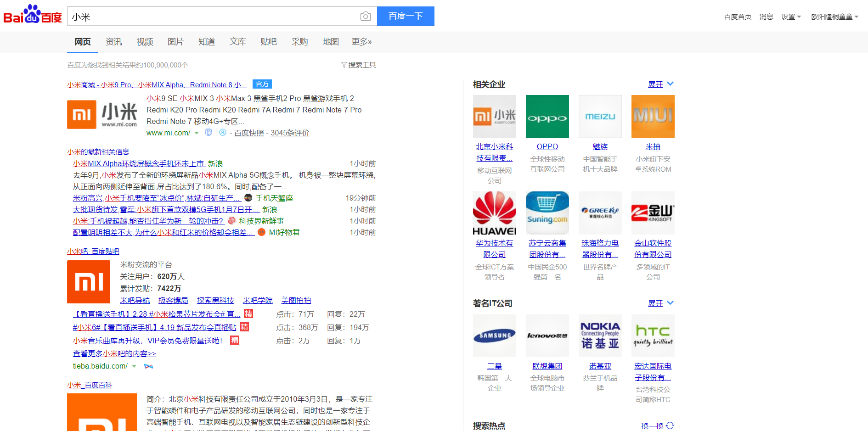Click the MI好物君 author avatar icon
This screenshot has width=868, height=431.
[x=261, y=232]
